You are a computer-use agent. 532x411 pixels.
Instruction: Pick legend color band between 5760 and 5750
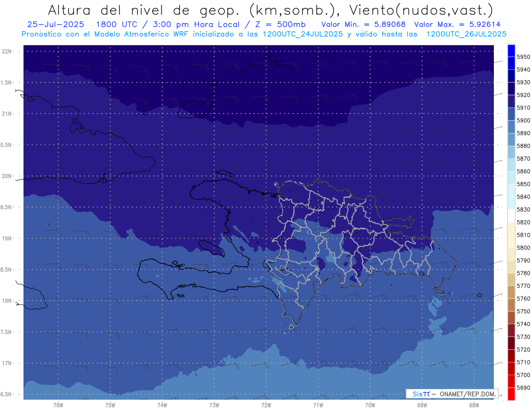pos(511,305)
